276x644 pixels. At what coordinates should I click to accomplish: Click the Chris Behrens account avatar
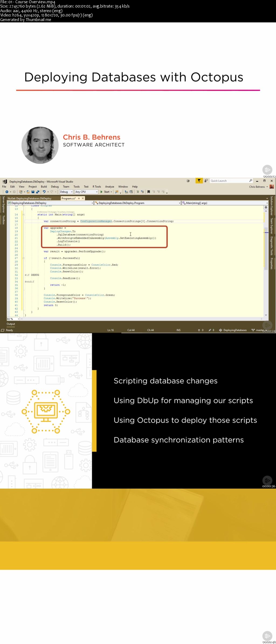(x=272, y=187)
